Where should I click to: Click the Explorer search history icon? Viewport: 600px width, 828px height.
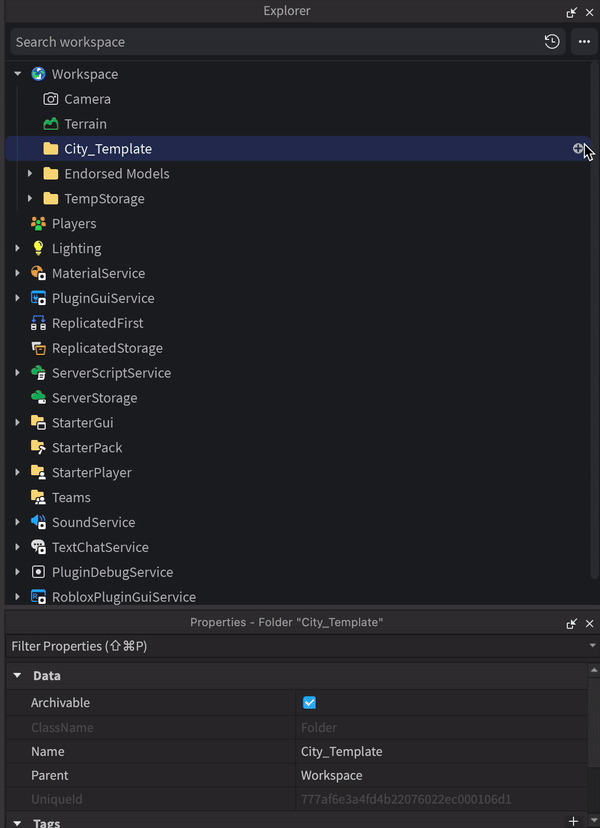point(552,42)
